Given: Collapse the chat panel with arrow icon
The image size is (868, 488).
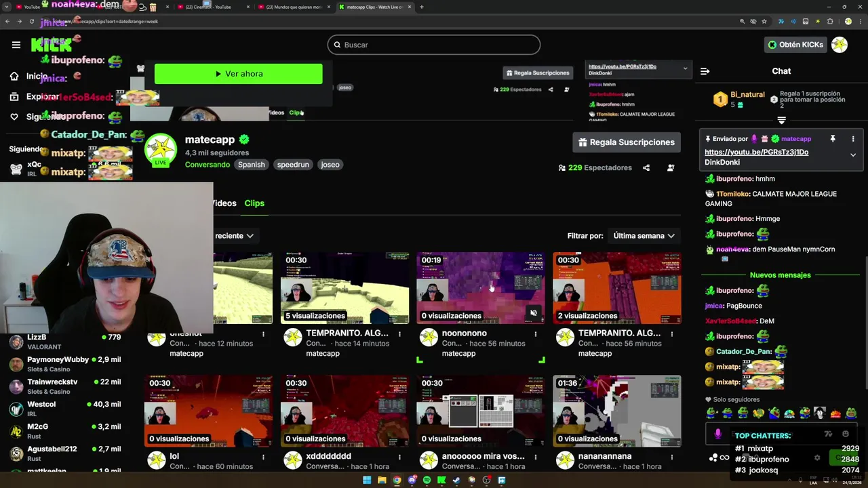Looking at the screenshot, I should pyautogui.click(x=705, y=71).
